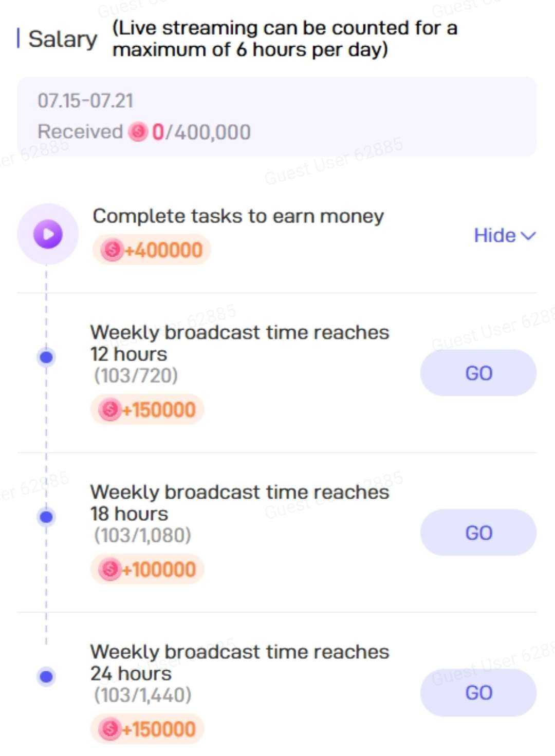The width and height of the screenshot is (555, 756).
Task: Click GO for the 12 hours broadcast task
Action: pos(478,373)
